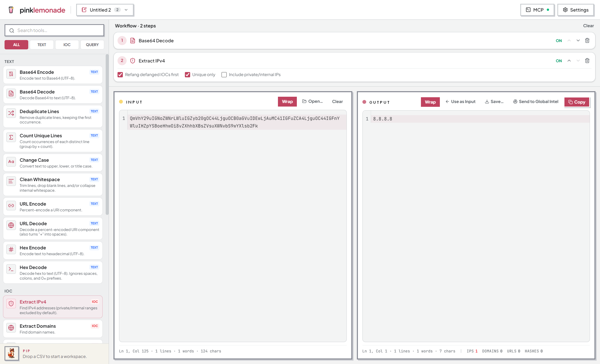
Task: Clear the workflow steps
Action: [588, 26]
